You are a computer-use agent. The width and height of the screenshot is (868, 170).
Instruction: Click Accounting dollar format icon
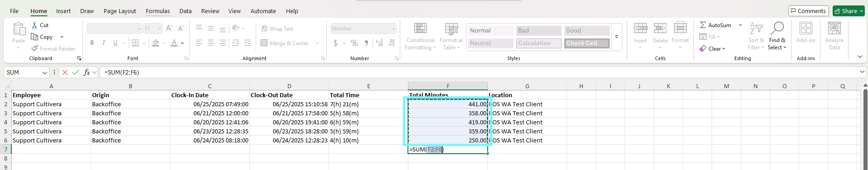(335, 43)
